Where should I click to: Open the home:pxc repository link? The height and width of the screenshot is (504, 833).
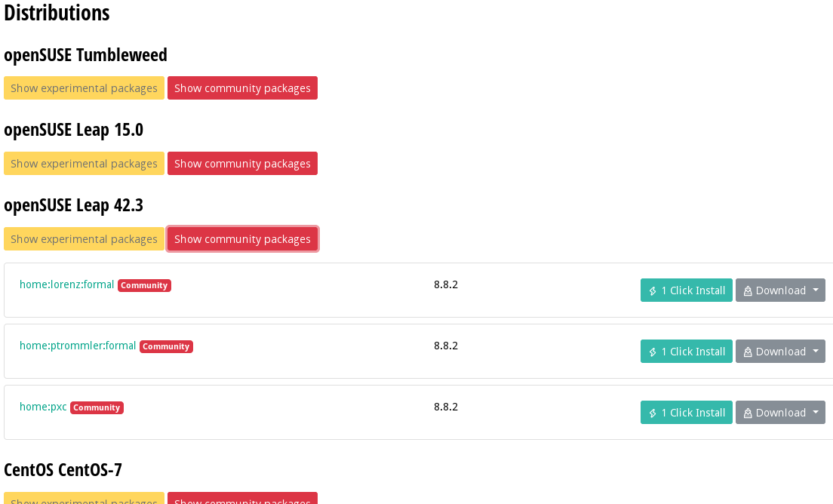click(x=43, y=407)
